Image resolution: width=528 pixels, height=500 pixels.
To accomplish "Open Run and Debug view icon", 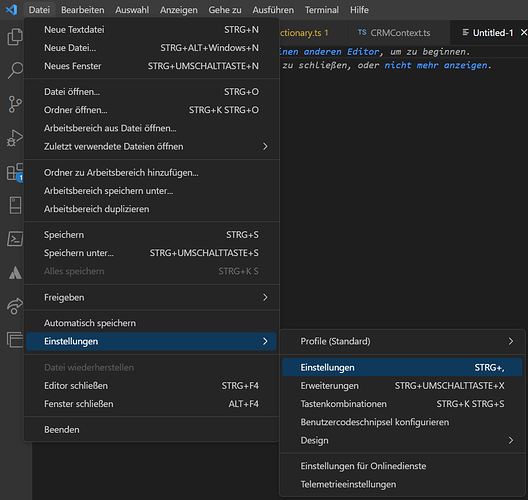I will pos(15,138).
